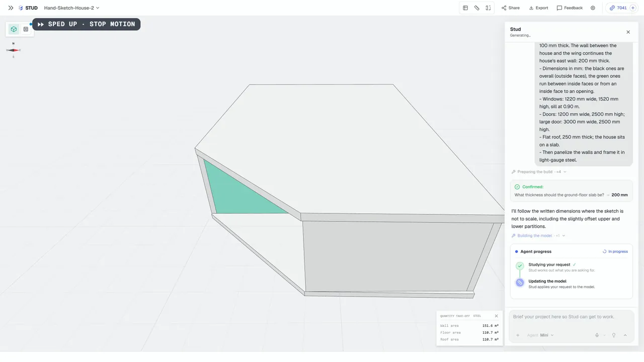Screen dimensions: 644x362
Task: Open the layout table icon in top toolbar
Action: (x=465, y=8)
